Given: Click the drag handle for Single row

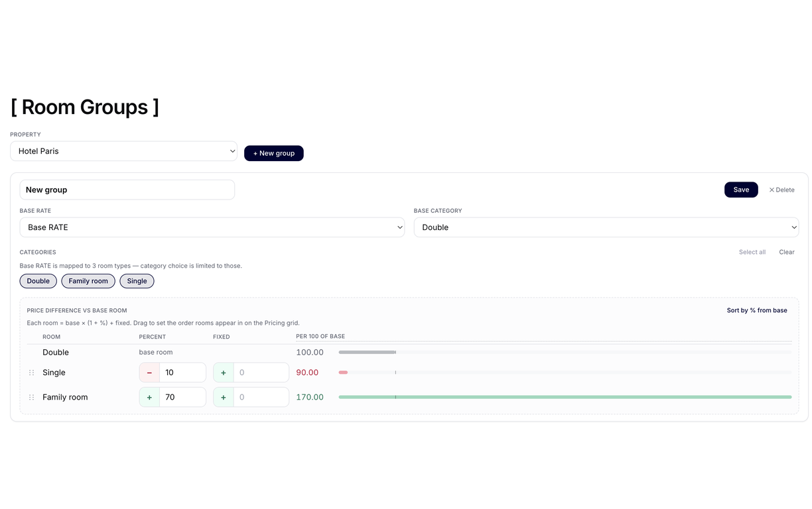Looking at the screenshot, I should (x=31, y=372).
